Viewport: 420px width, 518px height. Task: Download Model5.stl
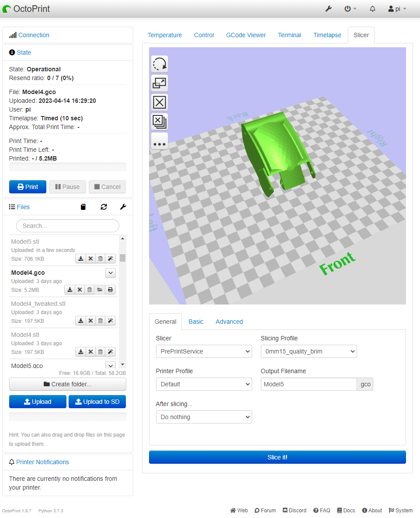pyautogui.click(x=80, y=259)
